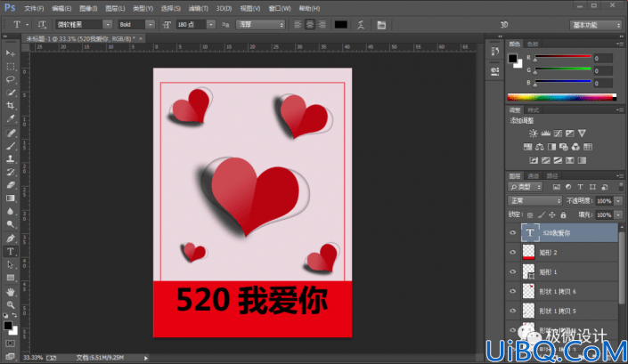Screen dimensions: 628x364
Task: Hide the 520我爱你 text layer
Action: [x=513, y=233]
